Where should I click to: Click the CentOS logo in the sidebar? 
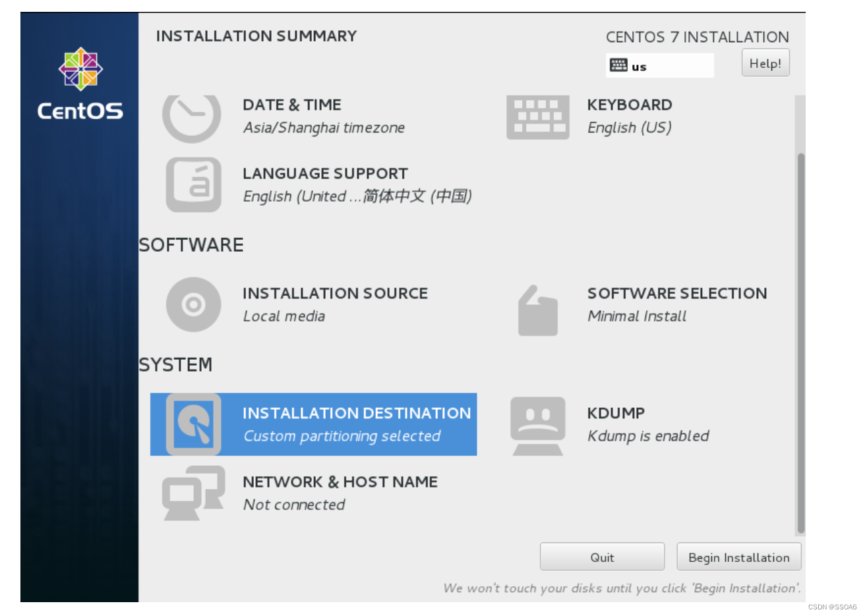pos(80,84)
